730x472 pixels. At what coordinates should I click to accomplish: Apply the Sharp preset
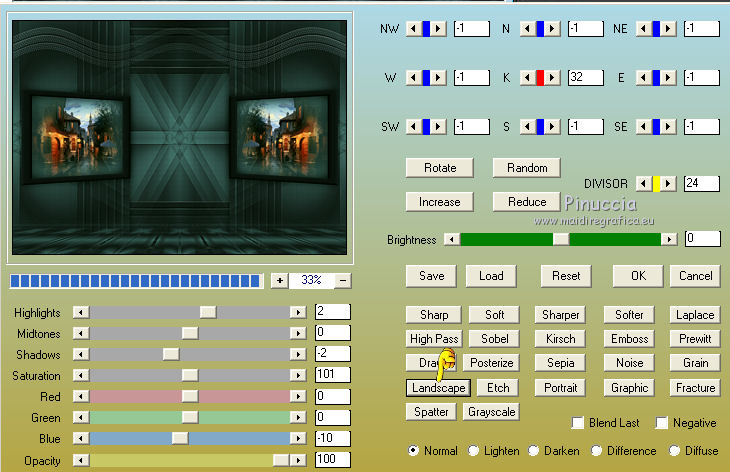434,315
